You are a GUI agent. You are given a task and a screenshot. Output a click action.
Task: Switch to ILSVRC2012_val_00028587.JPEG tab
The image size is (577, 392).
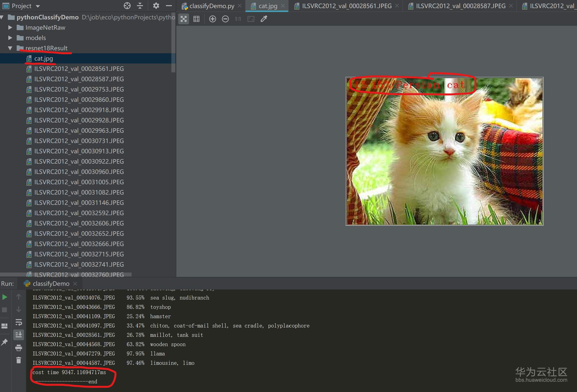point(461,6)
